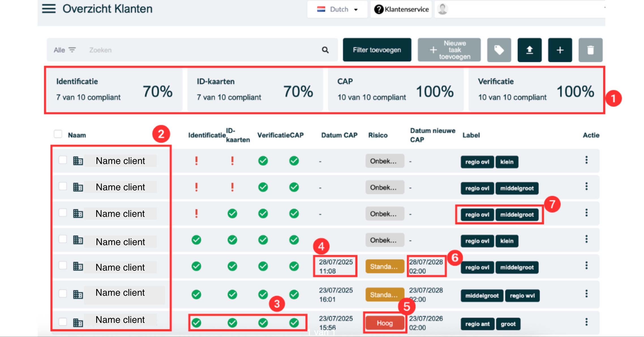This screenshot has height=337, width=644.
Task: Check the last client row checkbox
Action: (63, 321)
